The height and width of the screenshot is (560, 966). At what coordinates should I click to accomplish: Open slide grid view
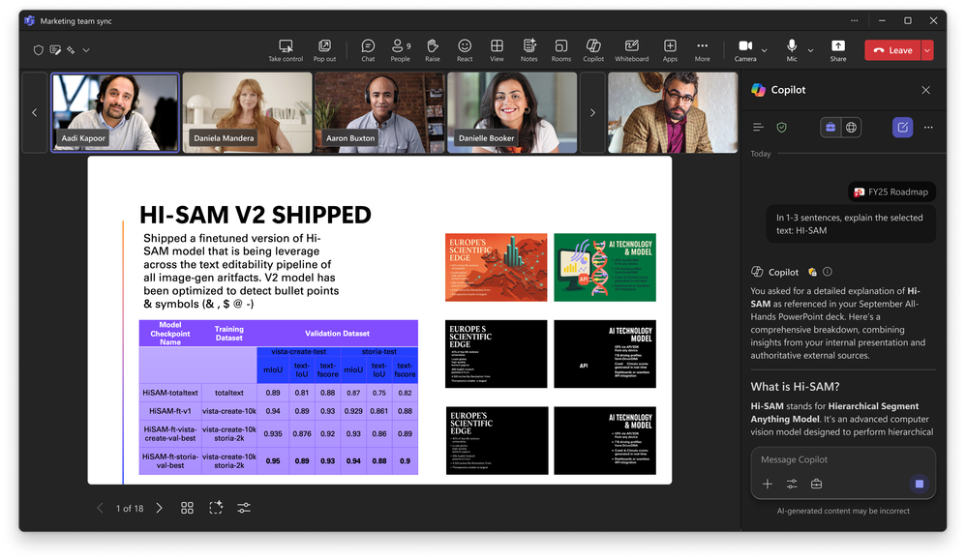pos(187,508)
